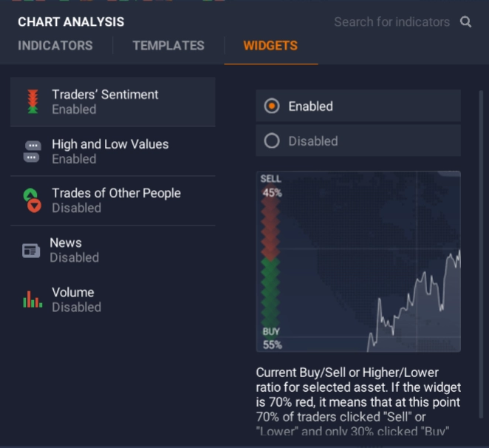The image size is (489, 448).
Task: Select the Enabled radio button
Action: 272,106
